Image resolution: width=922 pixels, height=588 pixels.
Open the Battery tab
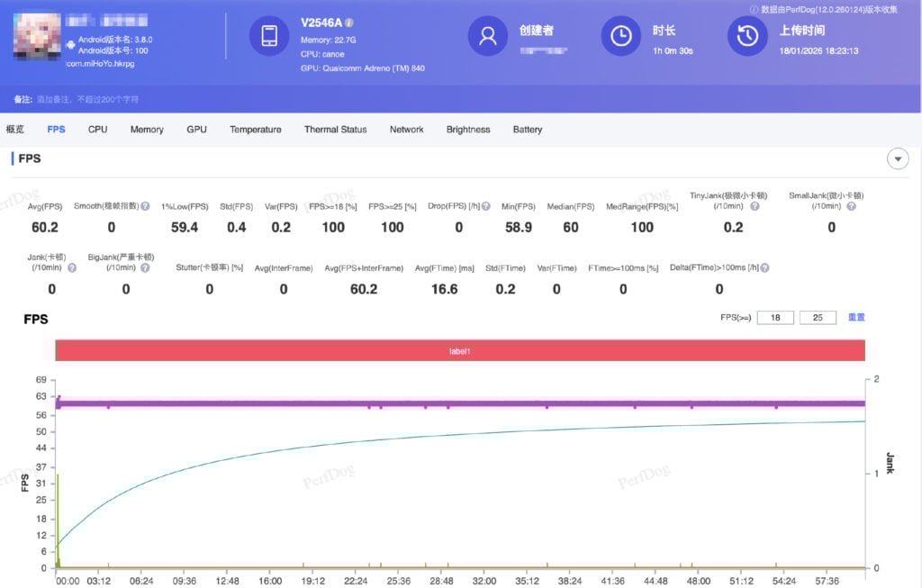point(527,130)
